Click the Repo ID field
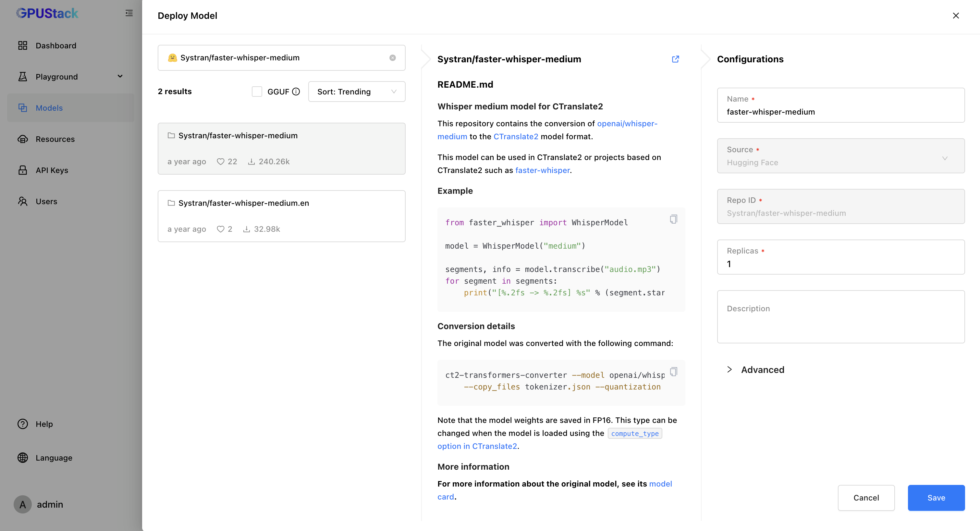The width and height of the screenshot is (980, 531). pyautogui.click(x=841, y=207)
